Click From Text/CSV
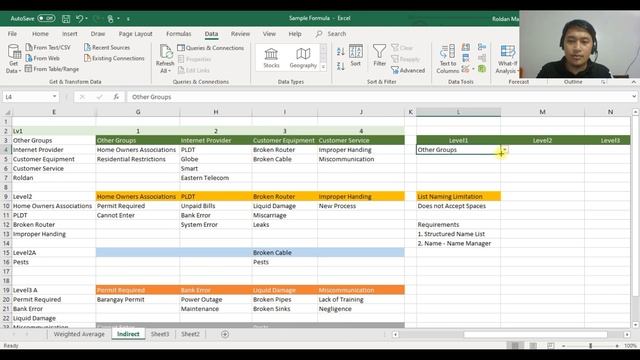 tap(48, 47)
